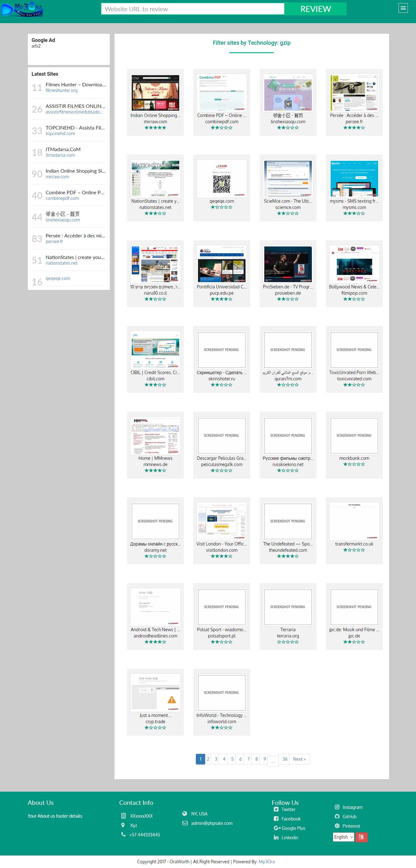Click the star rating under infoworld.com card

[x=222, y=728]
